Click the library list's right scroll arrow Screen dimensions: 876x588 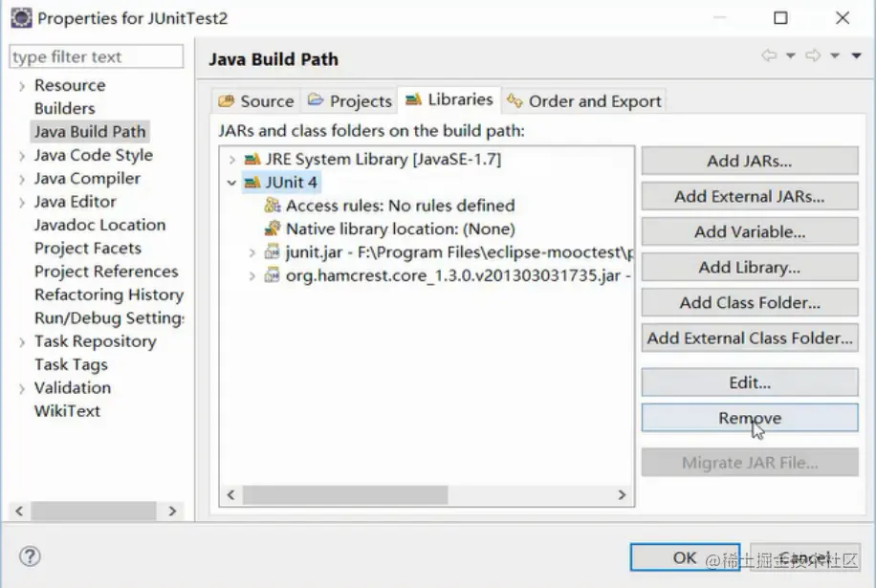click(622, 494)
